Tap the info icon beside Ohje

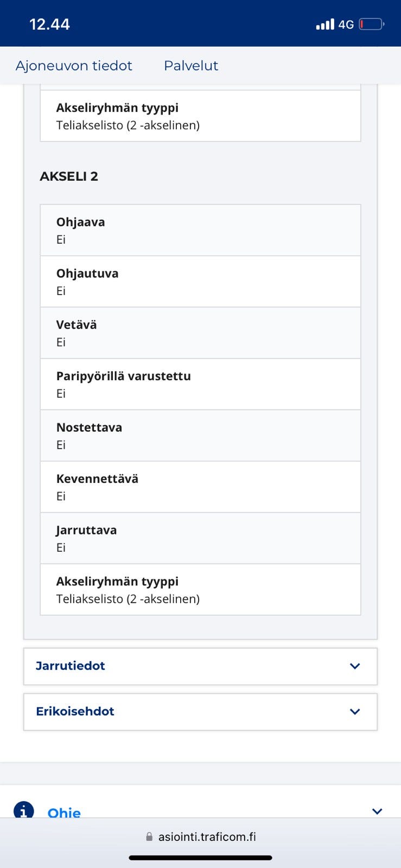tap(22, 812)
